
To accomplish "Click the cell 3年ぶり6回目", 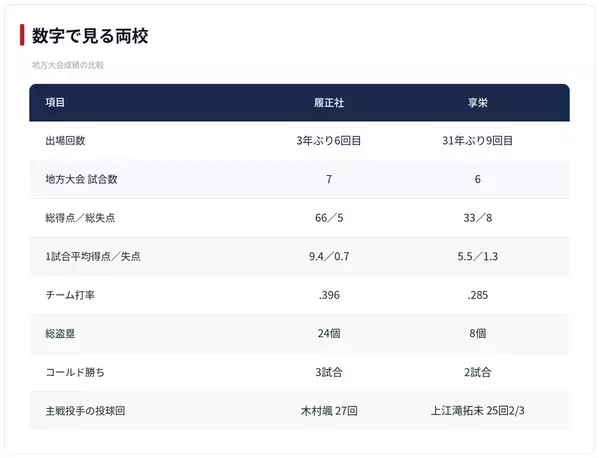I will point(329,141).
